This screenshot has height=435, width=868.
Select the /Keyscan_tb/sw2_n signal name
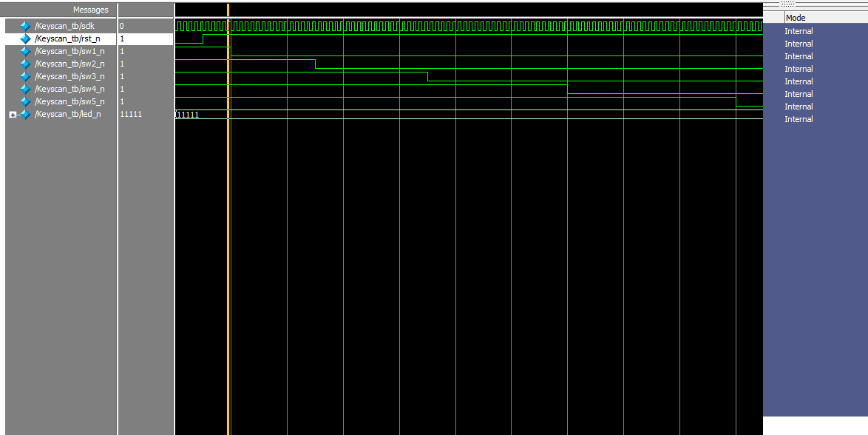click(x=69, y=64)
